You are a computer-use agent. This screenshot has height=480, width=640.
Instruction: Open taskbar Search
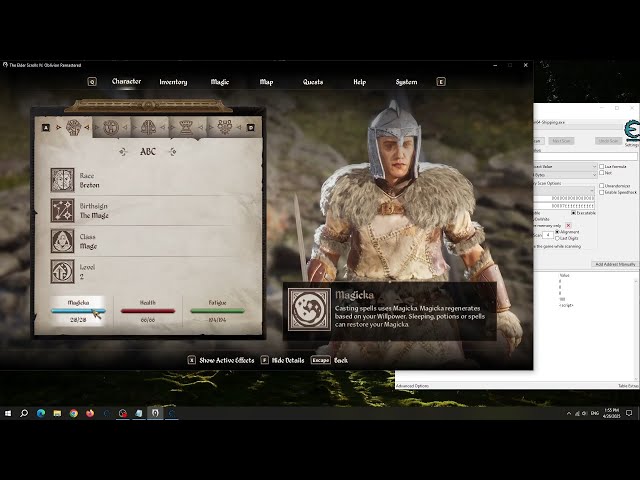point(24,413)
